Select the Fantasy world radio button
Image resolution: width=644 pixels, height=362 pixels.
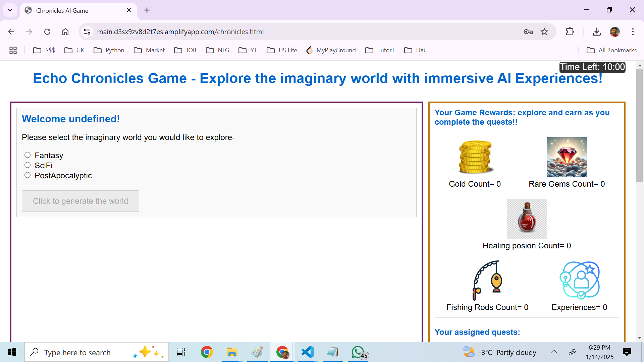28,155
